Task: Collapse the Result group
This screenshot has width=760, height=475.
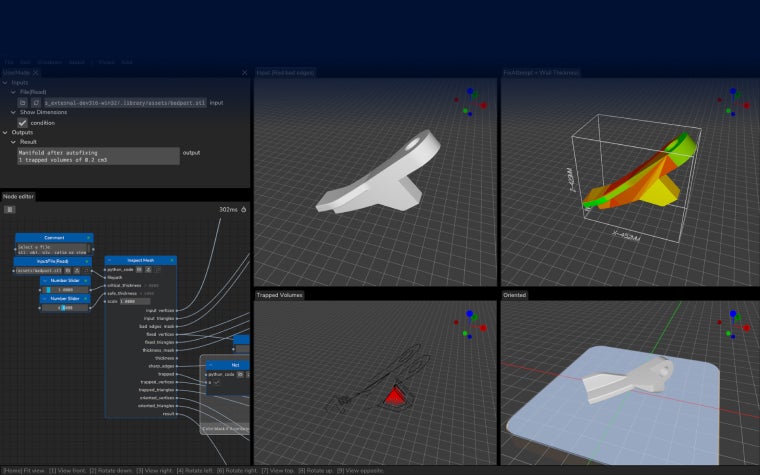Action: tap(14, 142)
